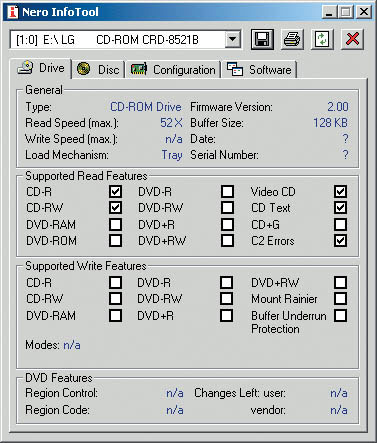Click the red X exit icon
Screen dimensions: 377x443
pos(352,39)
